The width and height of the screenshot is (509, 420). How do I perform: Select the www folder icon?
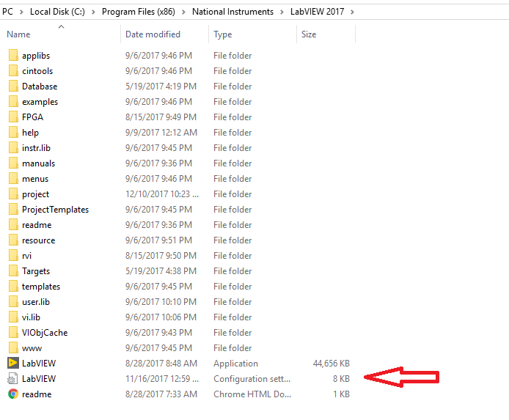coord(13,348)
